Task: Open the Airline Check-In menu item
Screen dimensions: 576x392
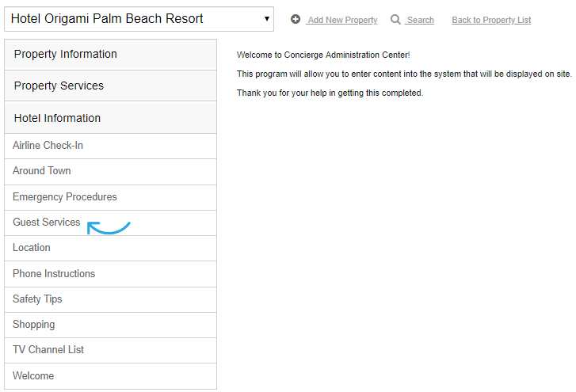Action: point(111,146)
